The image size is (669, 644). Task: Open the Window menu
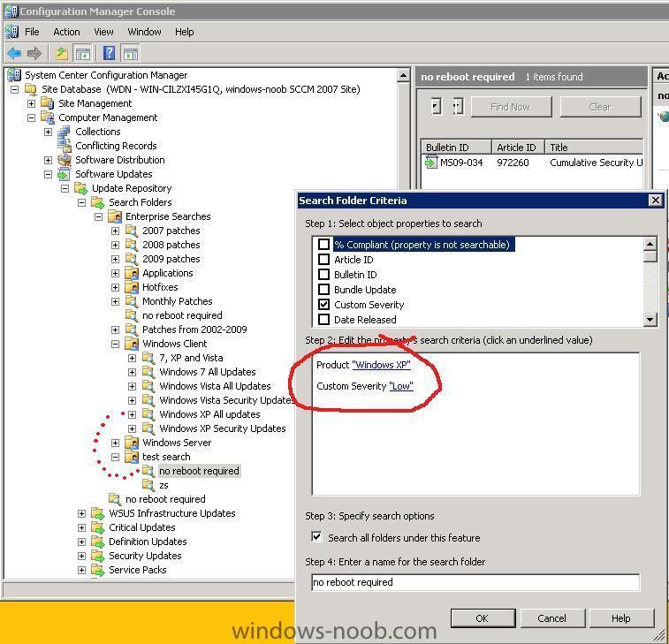pyautogui.click(x=144, y=32)
